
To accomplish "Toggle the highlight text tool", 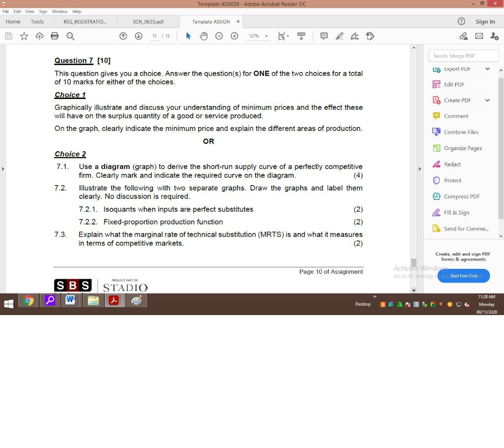I will [x=339, y=36].
